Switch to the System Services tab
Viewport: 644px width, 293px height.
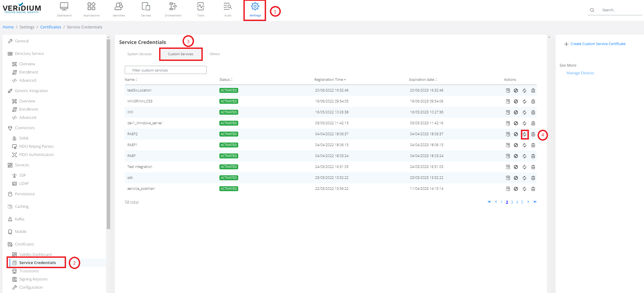[x=139, y=54]
